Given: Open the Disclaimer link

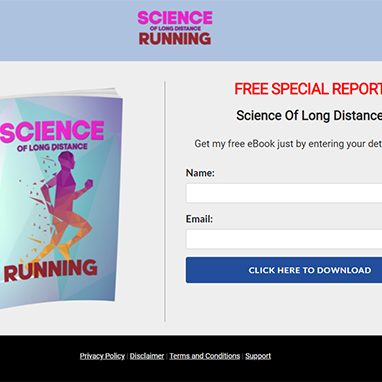Looking at the screenshot, I should [x=147, y=356].
